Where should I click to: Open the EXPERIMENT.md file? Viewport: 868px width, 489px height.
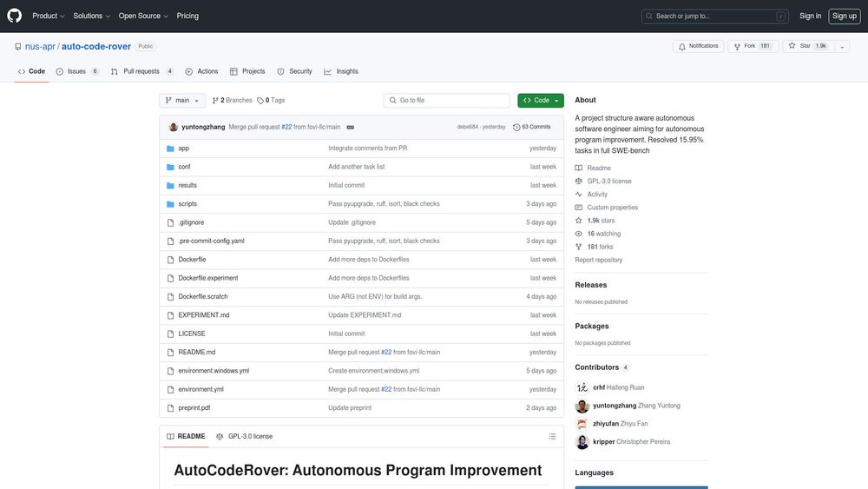point(204,315)
